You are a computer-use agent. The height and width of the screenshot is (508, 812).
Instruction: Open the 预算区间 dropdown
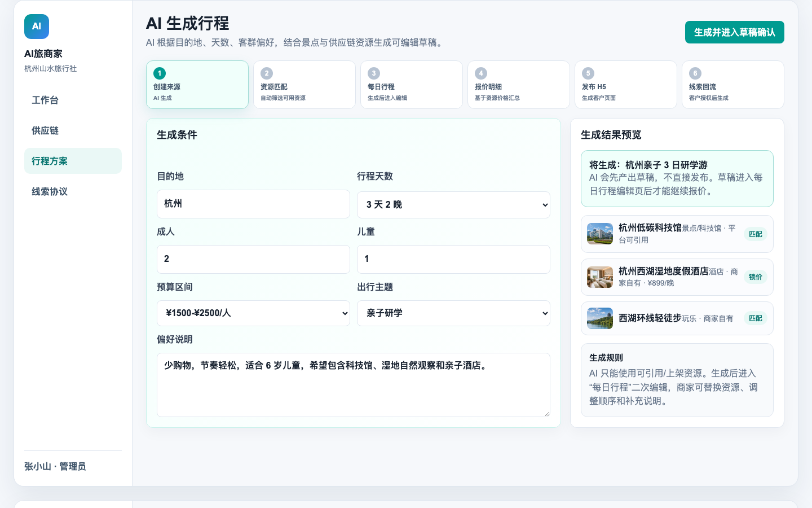[x=253, y=313]
